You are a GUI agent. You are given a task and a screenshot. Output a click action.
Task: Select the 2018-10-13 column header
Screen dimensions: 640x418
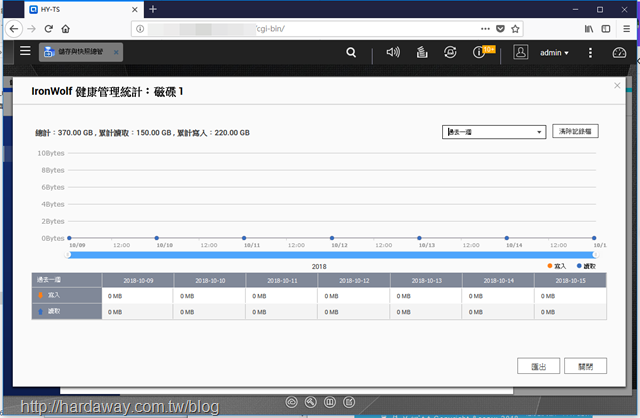pos(427,280)
